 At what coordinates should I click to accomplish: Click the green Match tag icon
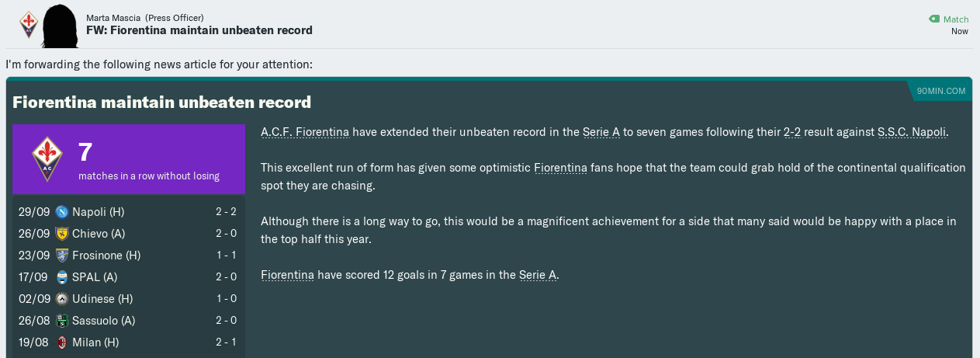[934, 19]
